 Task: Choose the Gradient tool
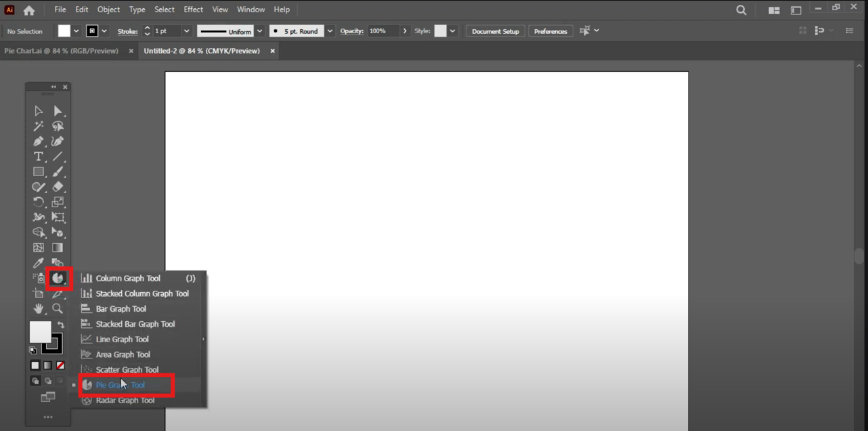[x=58, y=248]
